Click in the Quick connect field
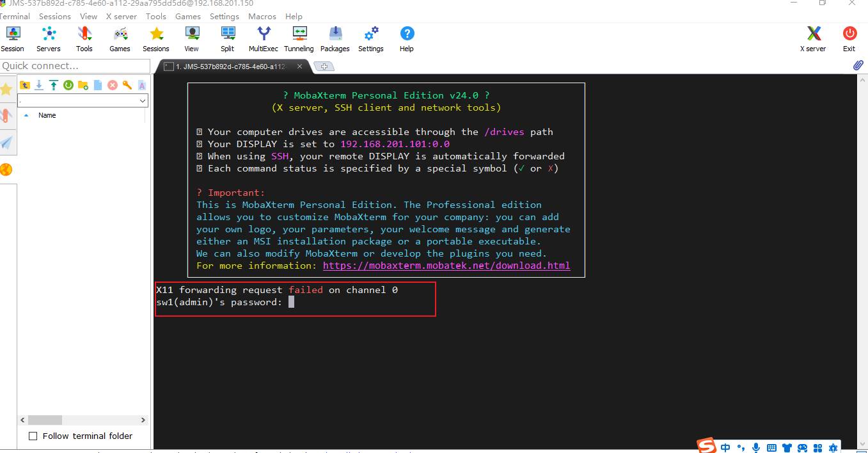Screen dimensions: 868x453 tap(75, 66)
